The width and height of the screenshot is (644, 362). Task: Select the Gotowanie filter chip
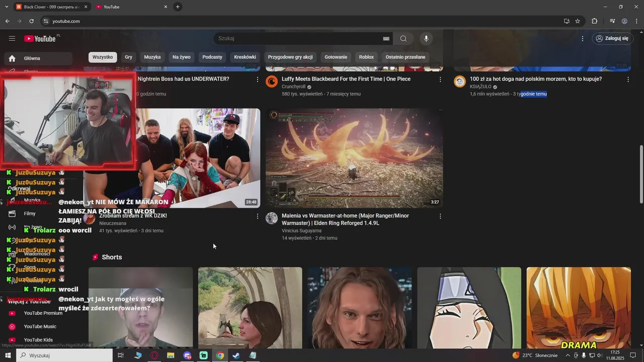[336, 57]
